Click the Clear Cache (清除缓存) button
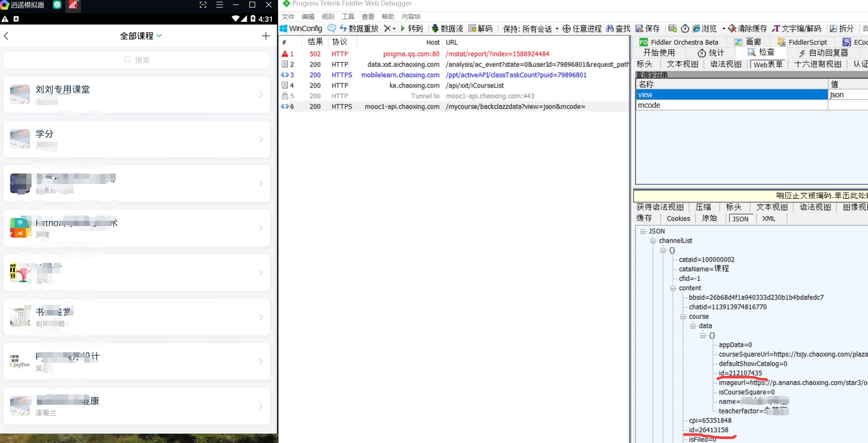Viewport: 868px width, 443px height. pyautogui.click(x=747, y=28)
